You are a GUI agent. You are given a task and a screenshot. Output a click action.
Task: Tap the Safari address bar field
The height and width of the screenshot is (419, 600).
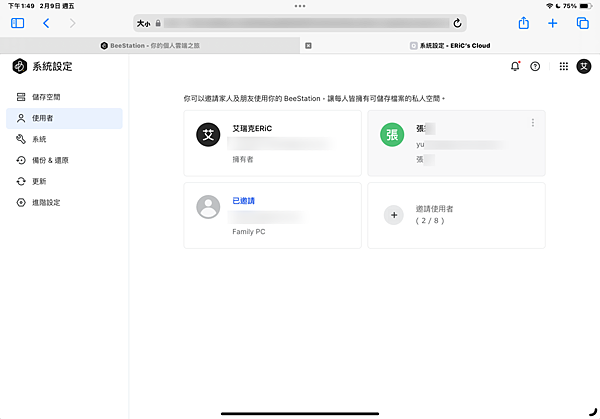point(300,23)
